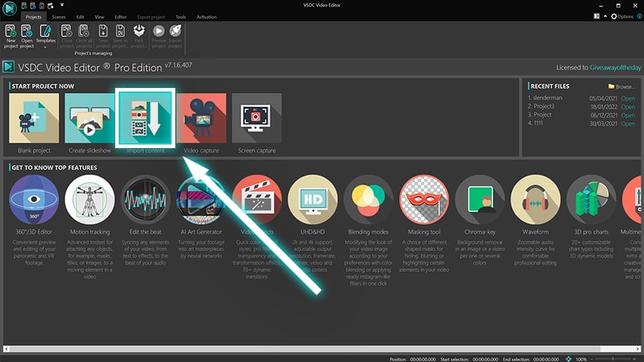The width and height of the screenshot is (644, 362).
Task: Open the Export project ribbon tab
Action: pyautogui.click(x=151, y=17)
